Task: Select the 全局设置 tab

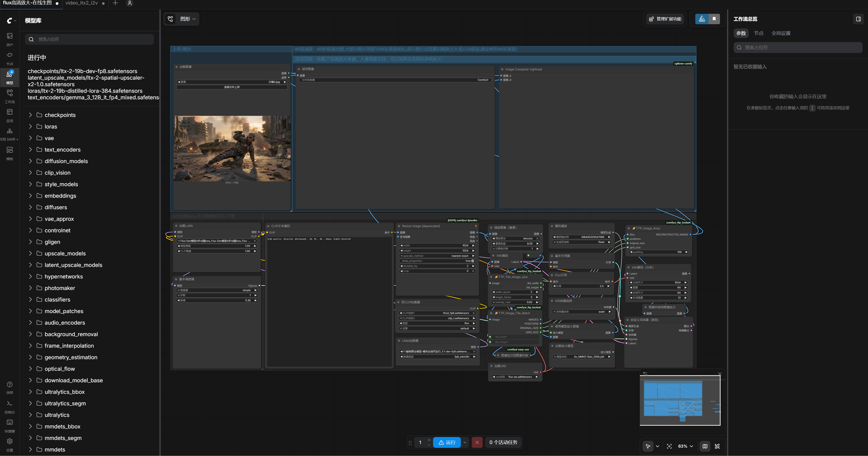Action: 781,33
